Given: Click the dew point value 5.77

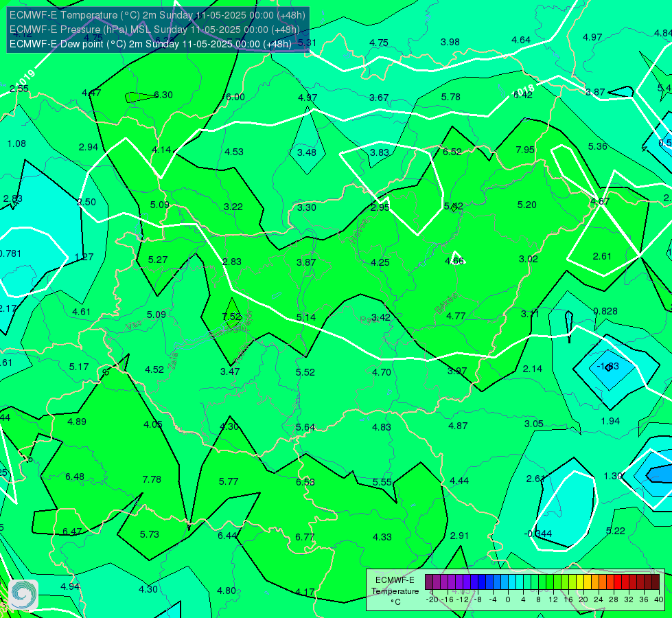Looking at the screenshot, I should [x=229, y=481].
